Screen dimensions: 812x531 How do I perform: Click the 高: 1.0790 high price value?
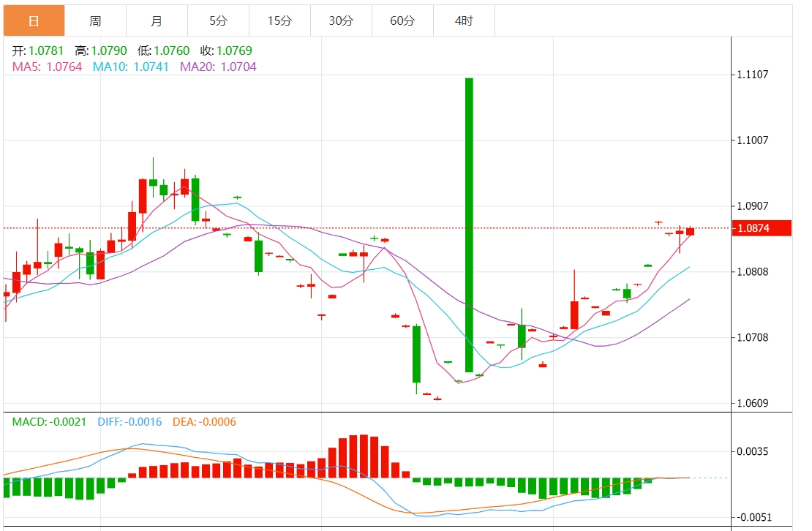click(101, 50)
